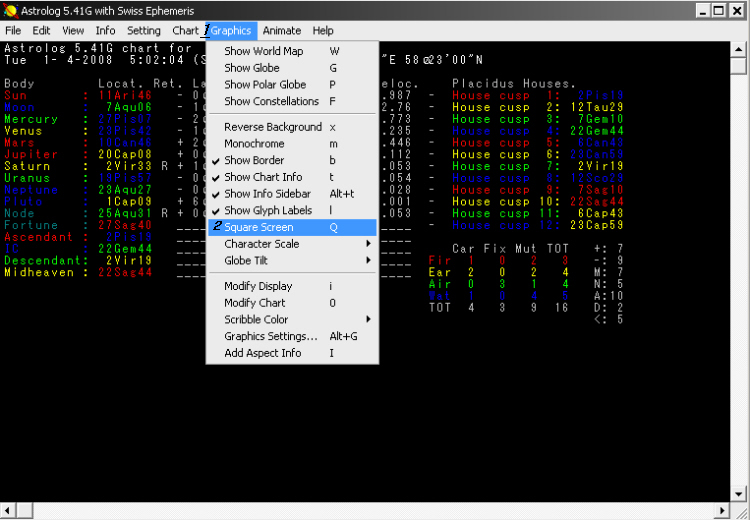Click the Placidus Houses heading

[x=515, y=84]
